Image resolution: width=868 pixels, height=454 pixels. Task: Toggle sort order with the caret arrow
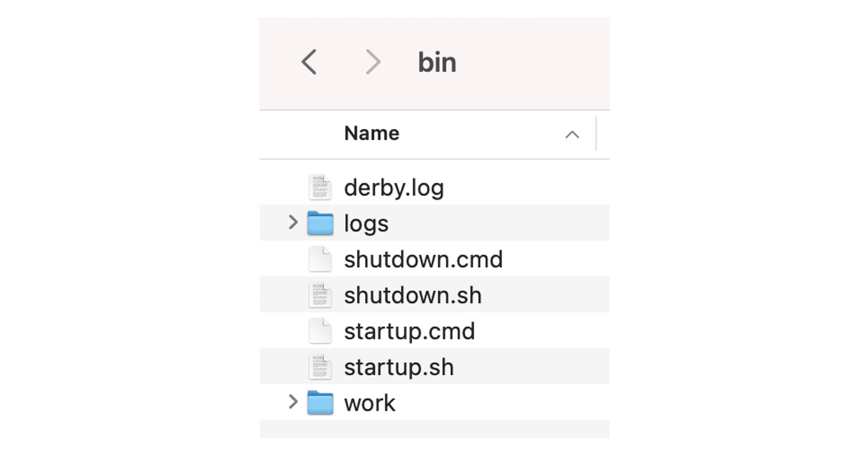[572, 135]
